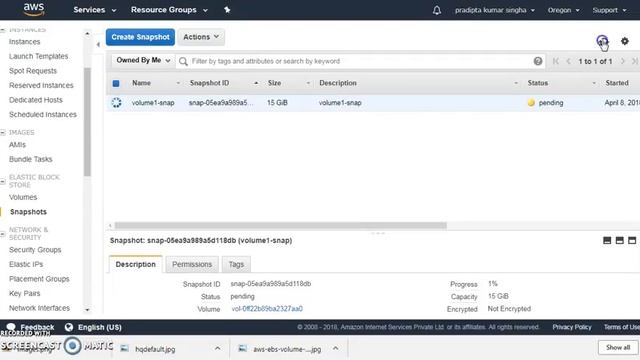This screenshot has width=640, height=360.
Task: Open Instances in the sidebar
Action: click(x=24, y=42)
